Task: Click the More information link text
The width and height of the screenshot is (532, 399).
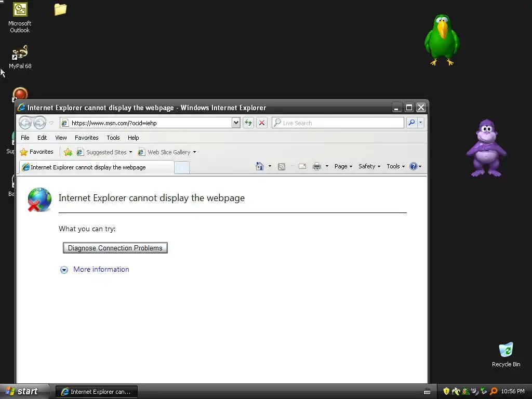Action: tap(101, 270)
